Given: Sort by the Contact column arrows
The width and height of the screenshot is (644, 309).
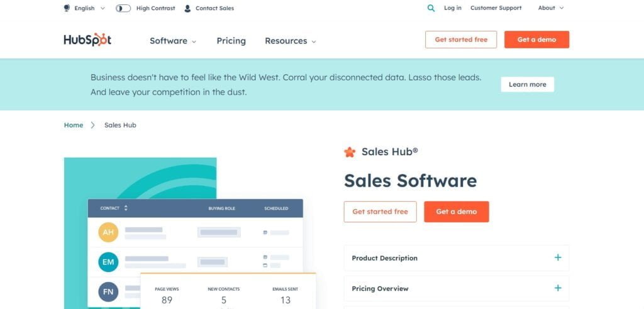Looking at the screenshot, I should pyautogui.click(x=126, y=208).
